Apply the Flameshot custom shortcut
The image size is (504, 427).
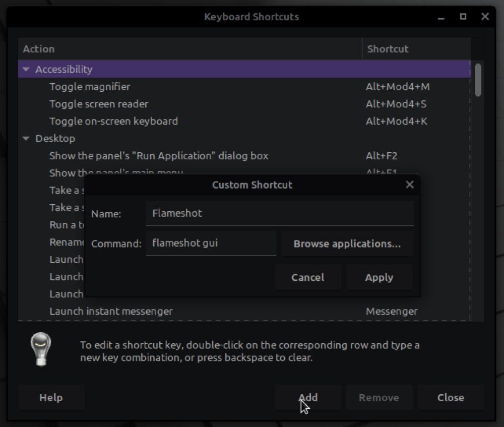pyautogui.click(x=379, y=277)
